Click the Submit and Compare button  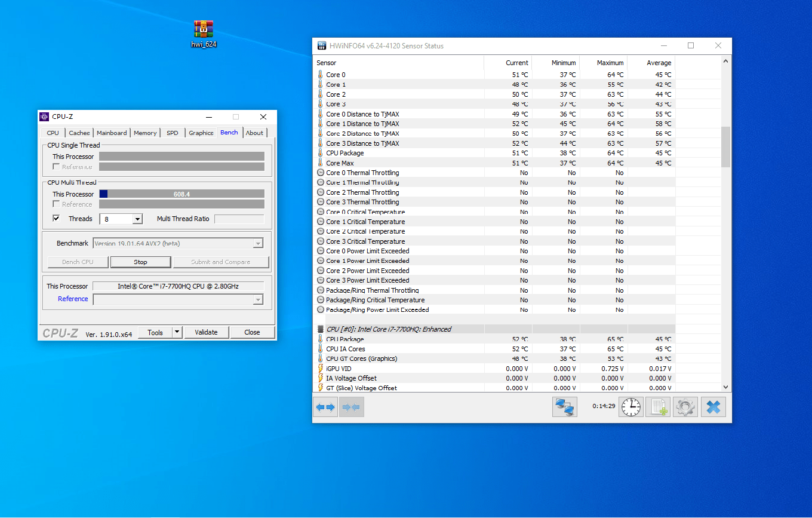coord(221,262)
